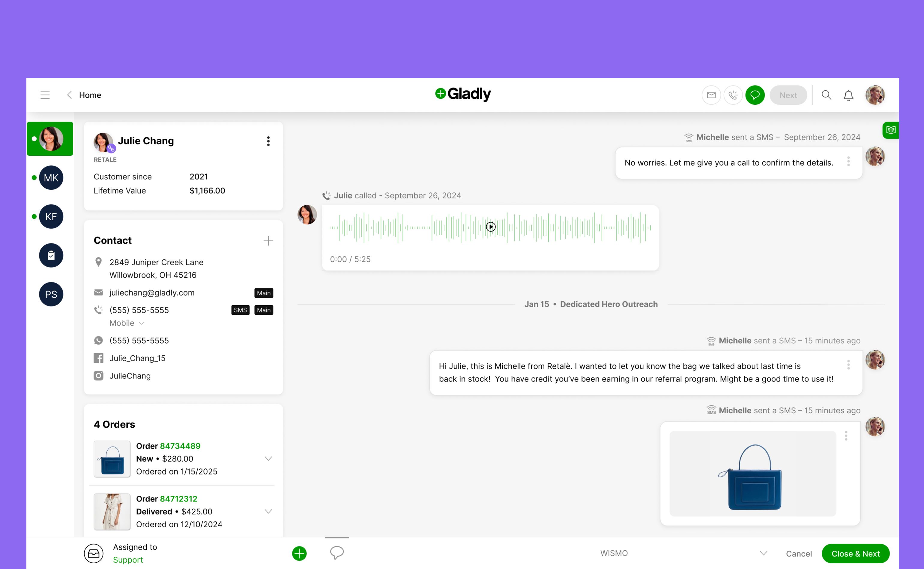Open the notifications bell
Screen dimensions: 924x569
coord(848,96)
